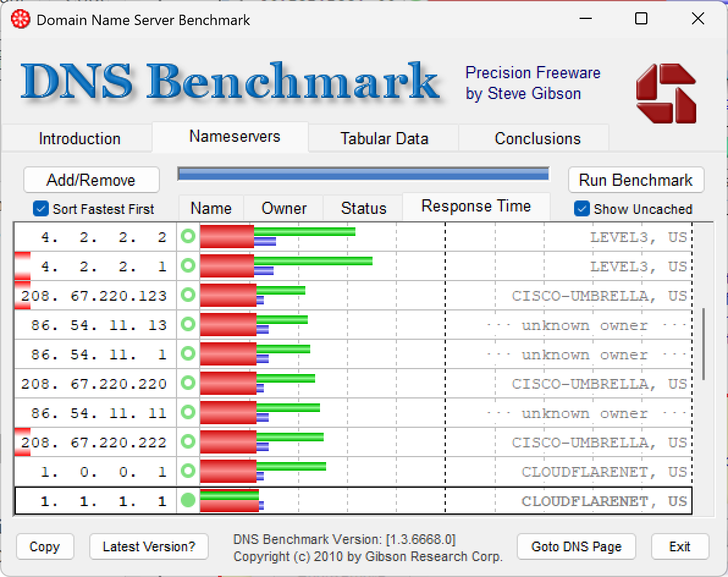Image resolution: width=728 pixels, height=577 pixels.
Task: Start the Run Benchmark button
Action: [636, 180]
